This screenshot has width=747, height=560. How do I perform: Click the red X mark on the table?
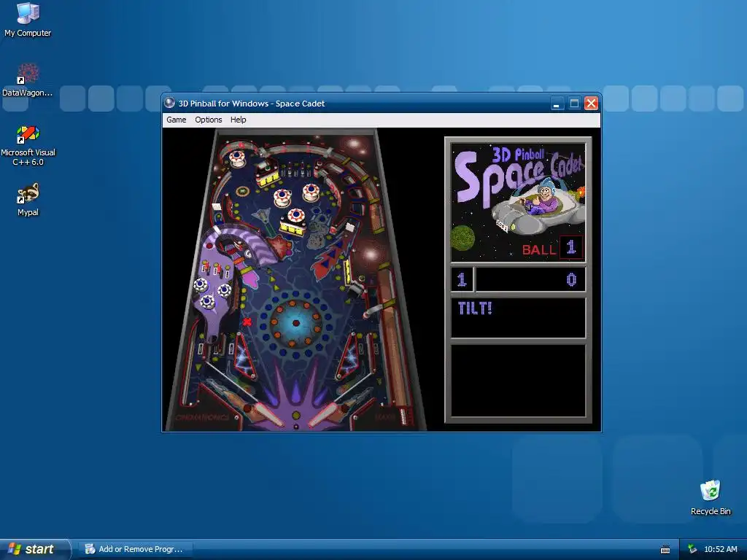pyautogui.click(x=247, y=322)
